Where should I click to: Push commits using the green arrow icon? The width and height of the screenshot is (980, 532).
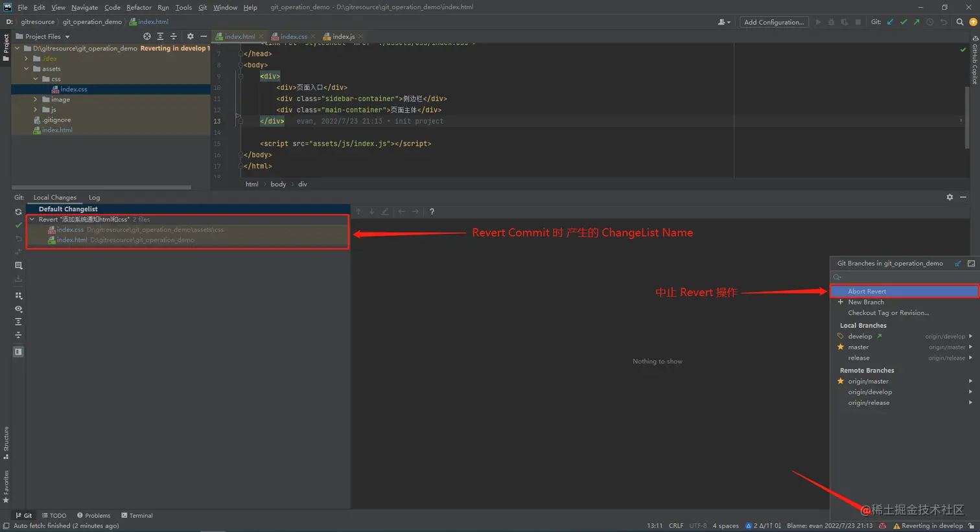pos(916,21)
